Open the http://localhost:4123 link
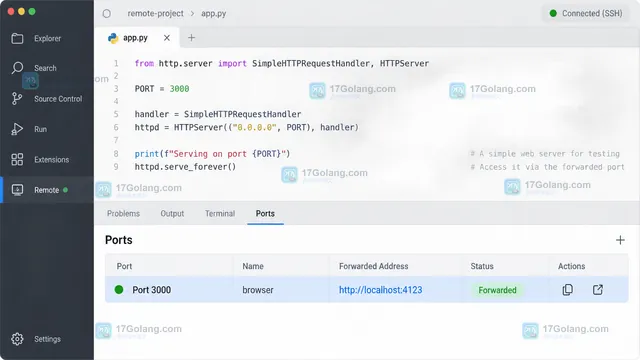This screenshot has height=360, width=640. (x=380, y=290)
